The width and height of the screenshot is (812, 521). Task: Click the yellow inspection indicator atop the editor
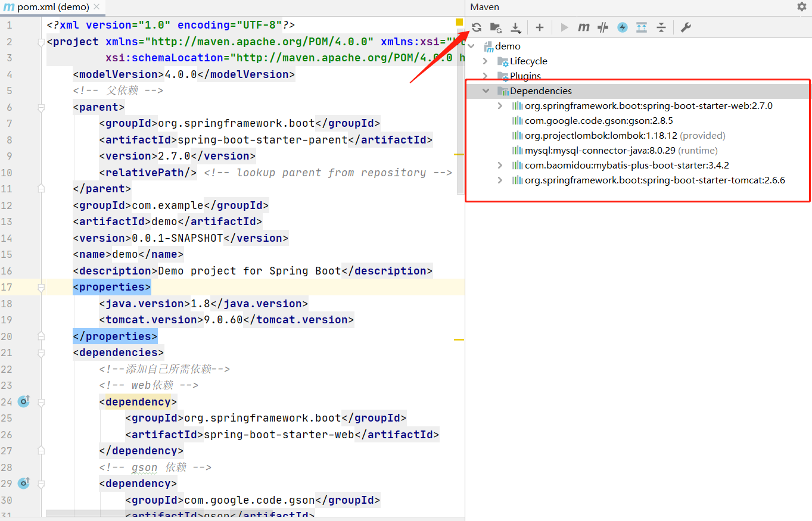click(x=459, y=23)
